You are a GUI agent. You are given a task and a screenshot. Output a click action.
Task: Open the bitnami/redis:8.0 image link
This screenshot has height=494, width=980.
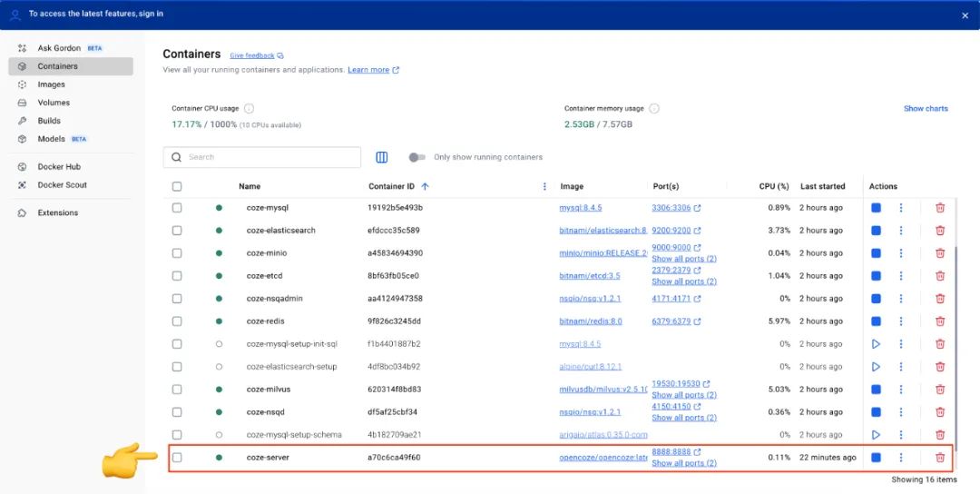pos(591,321)
